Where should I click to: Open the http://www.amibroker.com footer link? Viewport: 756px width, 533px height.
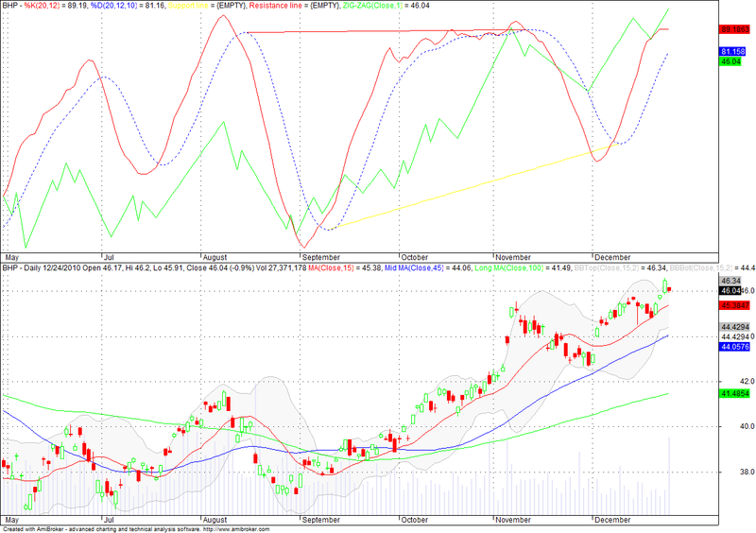tap(236, 529)
